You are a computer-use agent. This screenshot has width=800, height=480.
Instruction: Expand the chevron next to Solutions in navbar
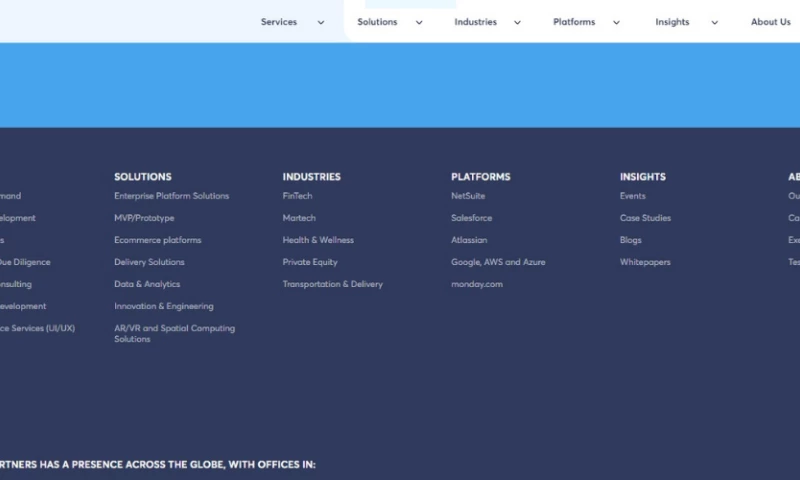tap(419, 23)
